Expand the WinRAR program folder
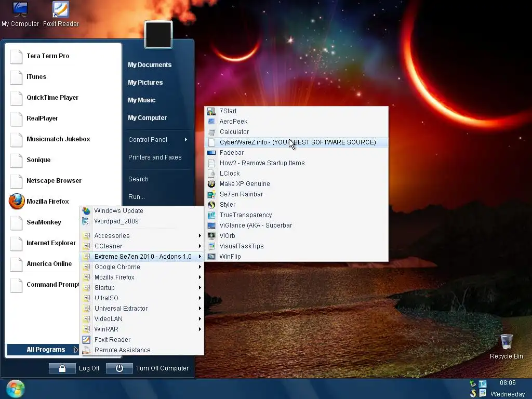The height and width of the screenshot is (399, 532). coord(142,329)
